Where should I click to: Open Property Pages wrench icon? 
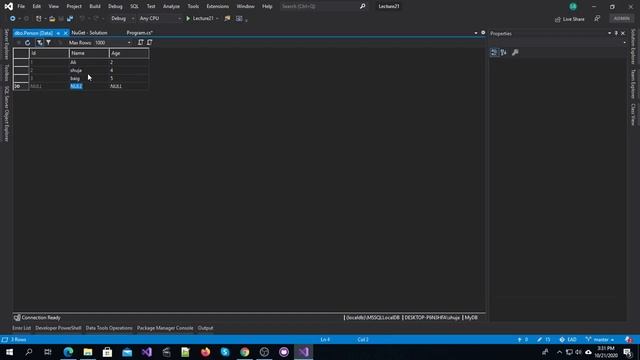[x=515, y=52]
